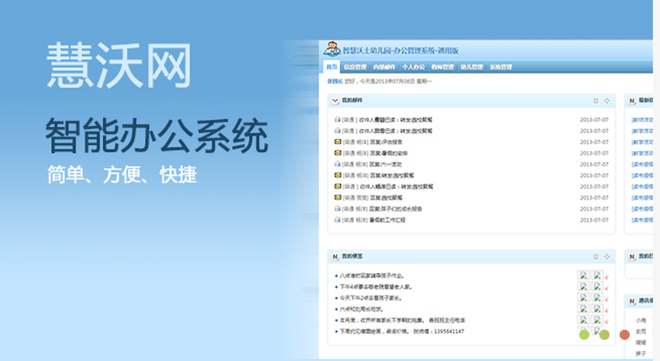Switch to the 信息管理 menu tab
660x361 pixels.
point(355,67)
